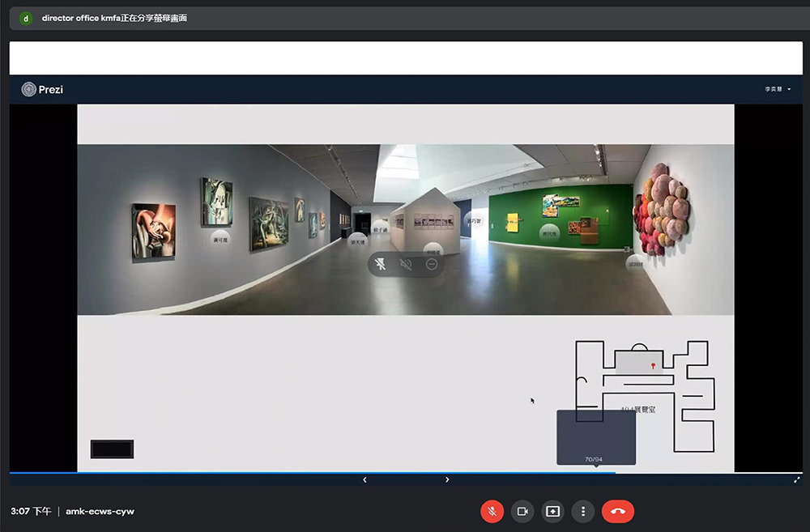Click the director office kmfa sharing notice
810x532 pixels.
pos(114,18)
